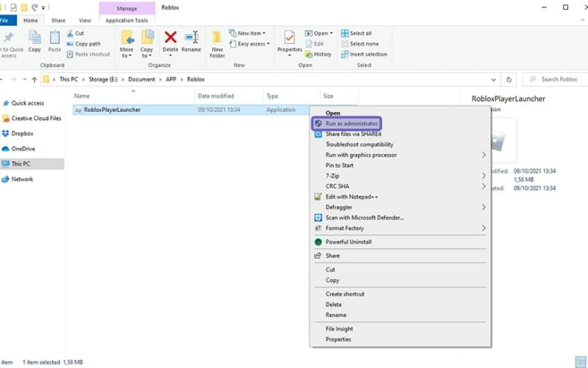The width and height of the screenshot is (588, 368).
Task: Open the Move to ribbon button
Action: [x=126, y=44]
